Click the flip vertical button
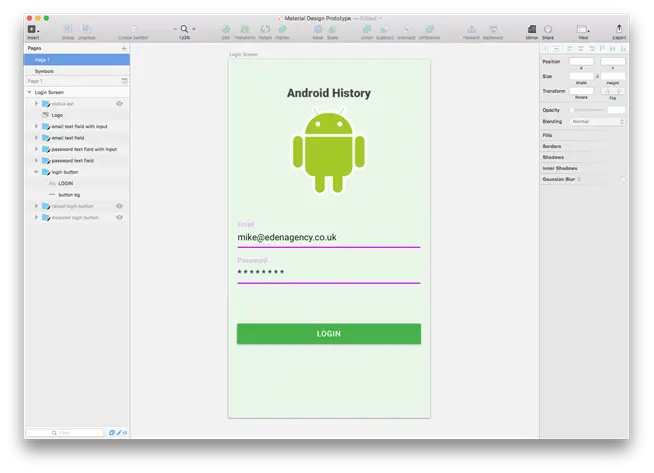The image size is (654, 473). (619, 91)
